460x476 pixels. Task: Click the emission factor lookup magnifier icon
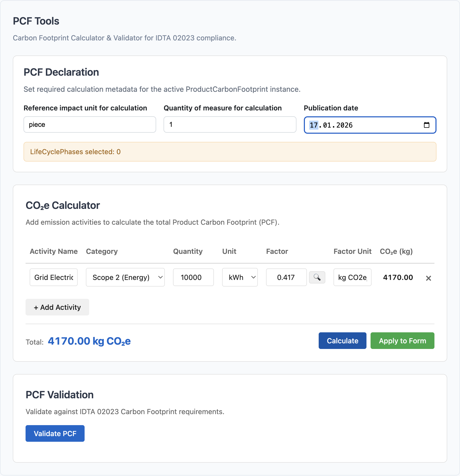click(x=317, y=277)
